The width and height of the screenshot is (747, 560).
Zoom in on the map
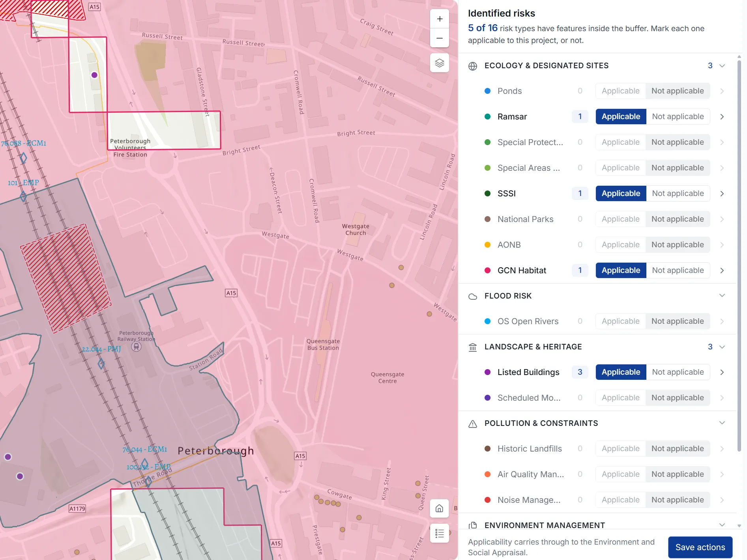click(440, 19)
